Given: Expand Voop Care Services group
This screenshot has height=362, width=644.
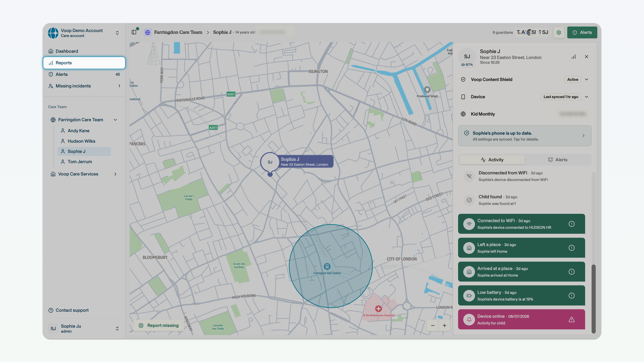Looking at the screenshot, I should pos(115,174).
